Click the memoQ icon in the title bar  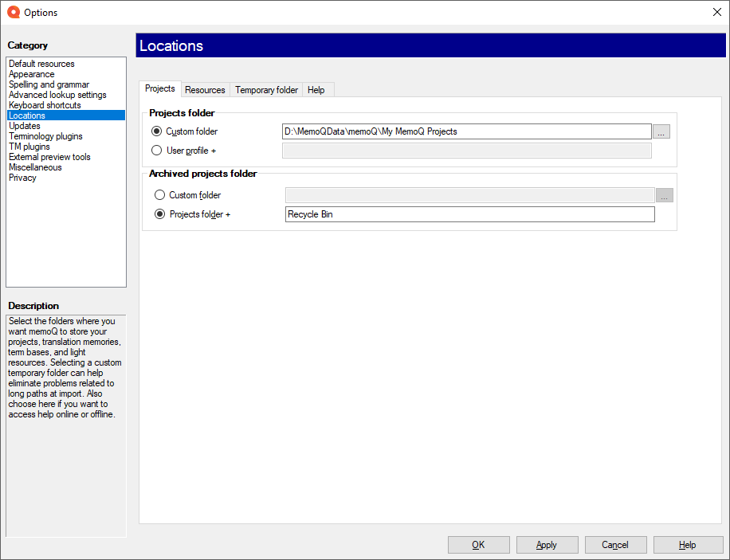[x=13, y=12]
